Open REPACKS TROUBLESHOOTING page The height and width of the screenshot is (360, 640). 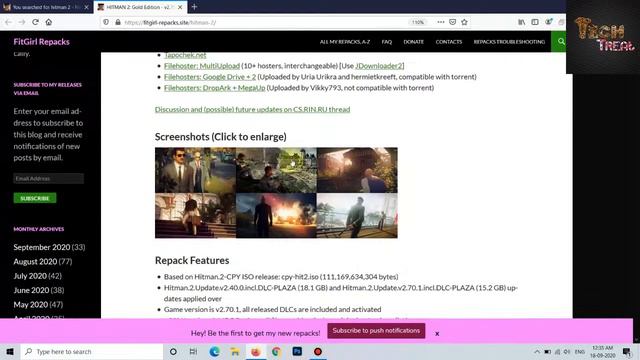click(509, 42)
